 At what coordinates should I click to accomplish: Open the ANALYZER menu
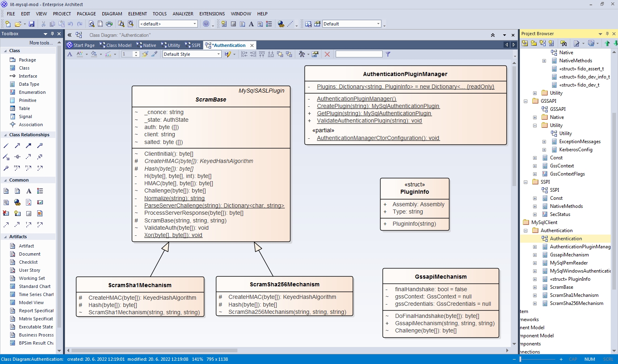coord(183,14)
